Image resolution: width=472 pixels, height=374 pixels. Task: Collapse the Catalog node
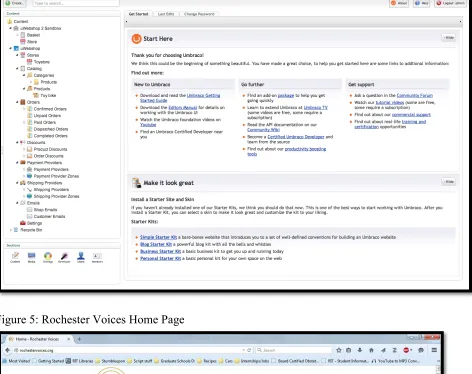click(x=17, y=68)
